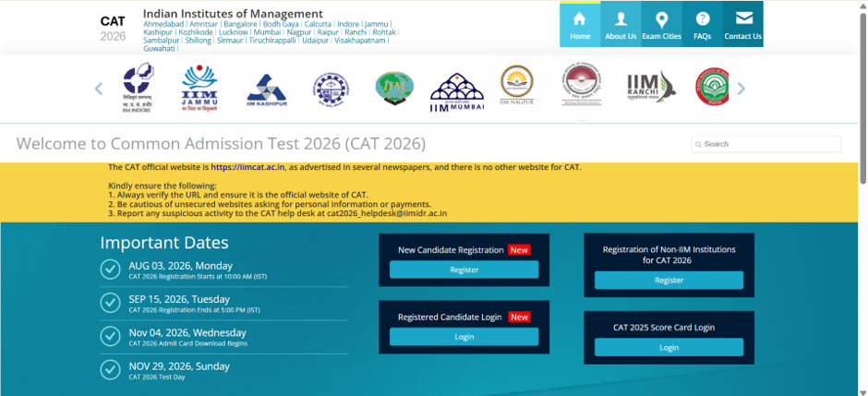Open the Amritsar institute link
The width and height of the screenshot is (868, 396).
204,24
